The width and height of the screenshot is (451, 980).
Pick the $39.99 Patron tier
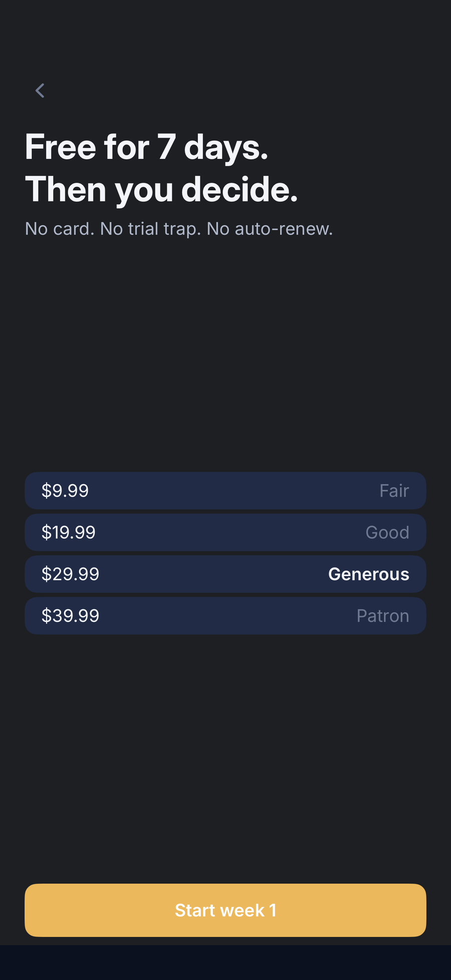[225, 616]
